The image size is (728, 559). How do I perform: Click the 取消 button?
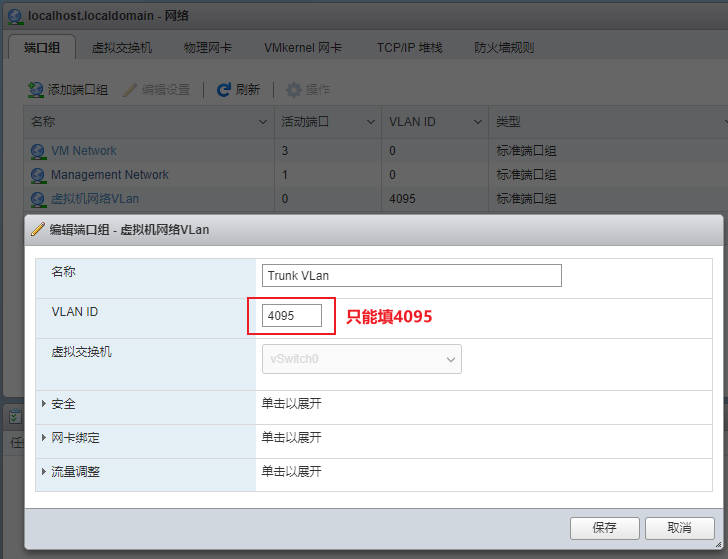(679, 528)
